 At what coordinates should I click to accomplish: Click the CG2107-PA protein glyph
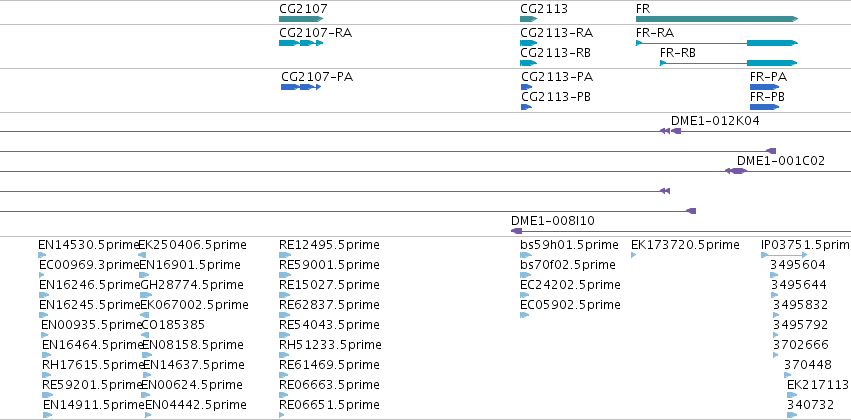tap(301, 87)
